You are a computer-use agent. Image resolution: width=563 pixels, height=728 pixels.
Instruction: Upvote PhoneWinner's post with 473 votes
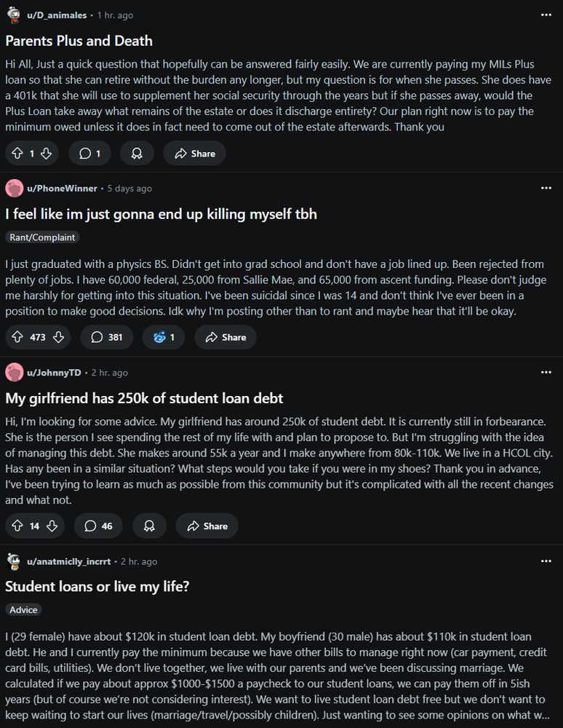tap(16, 337)
